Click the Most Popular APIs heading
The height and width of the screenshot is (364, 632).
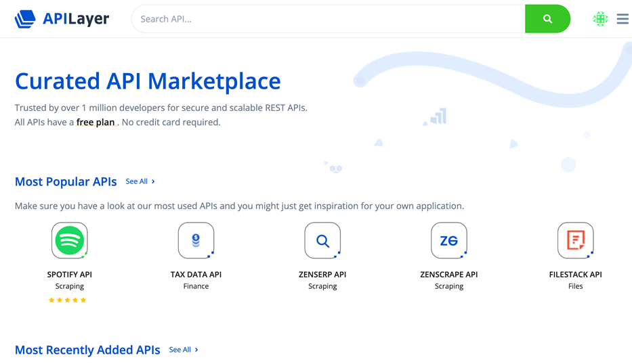(66, 181)
